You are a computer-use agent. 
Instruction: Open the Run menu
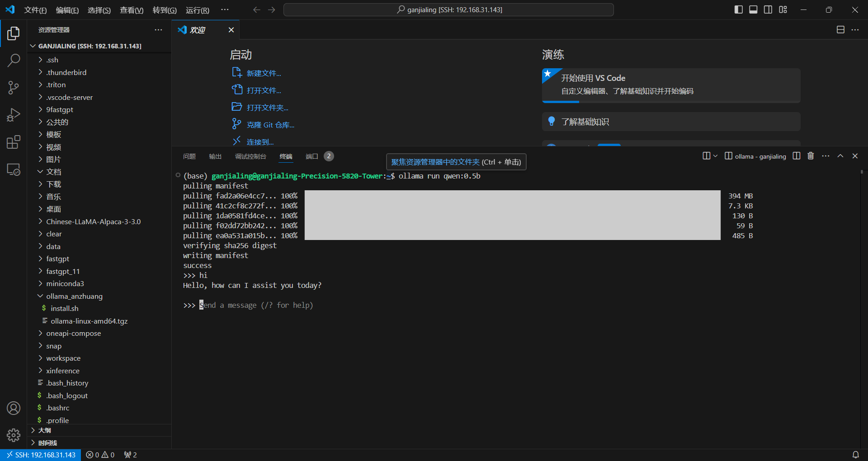198,10
